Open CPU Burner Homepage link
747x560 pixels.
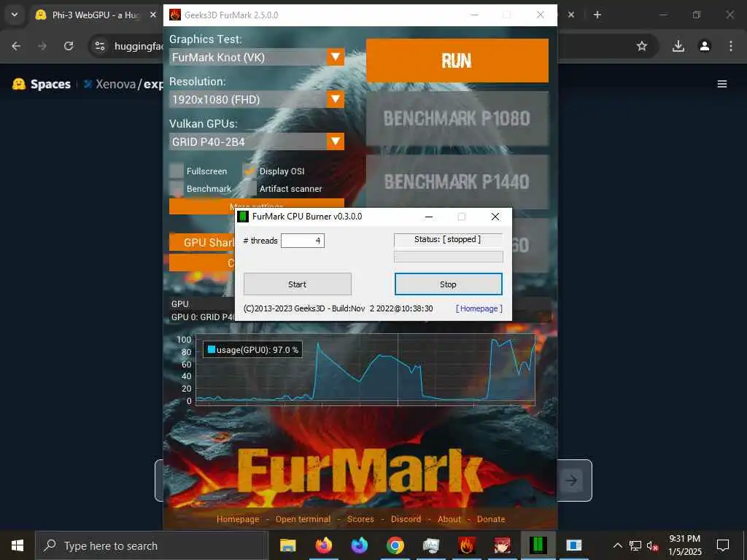click(x=479, y=308)
